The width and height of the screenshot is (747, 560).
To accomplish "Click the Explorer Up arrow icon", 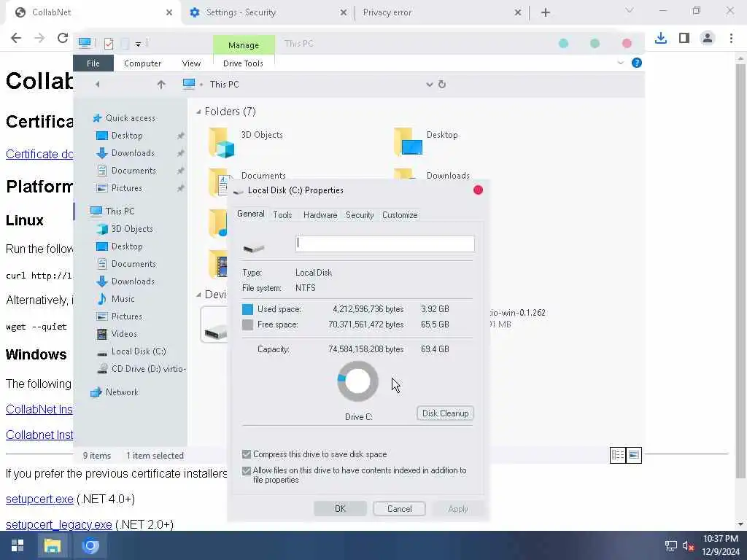I will click(x=161, y=85).
